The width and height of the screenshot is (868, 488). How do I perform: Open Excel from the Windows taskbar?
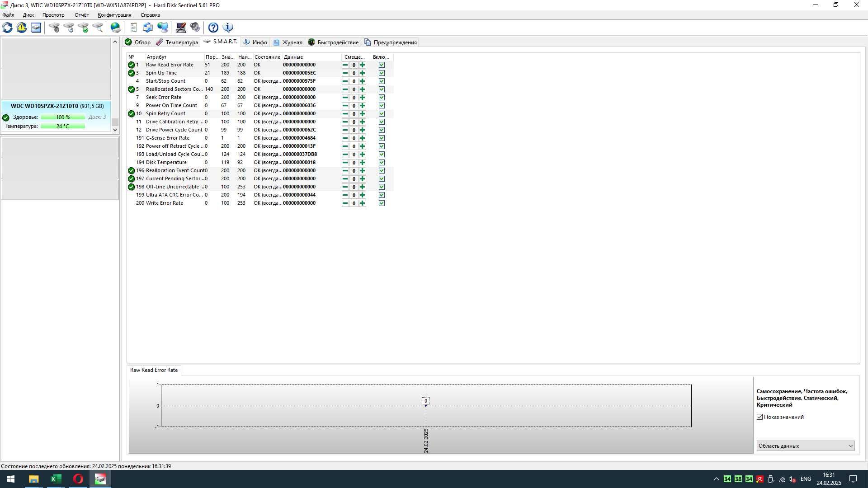click(x=56, y=479)
